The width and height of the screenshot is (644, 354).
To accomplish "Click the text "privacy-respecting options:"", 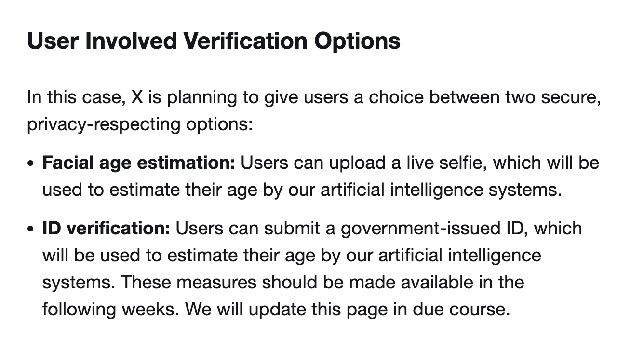I will 140,124.
